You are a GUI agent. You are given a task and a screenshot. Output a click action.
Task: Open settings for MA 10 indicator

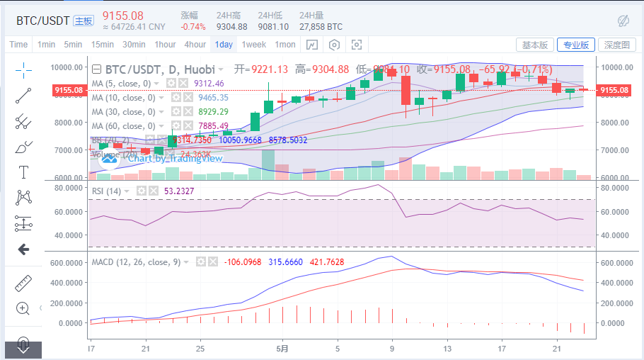(x=176, y=98)
